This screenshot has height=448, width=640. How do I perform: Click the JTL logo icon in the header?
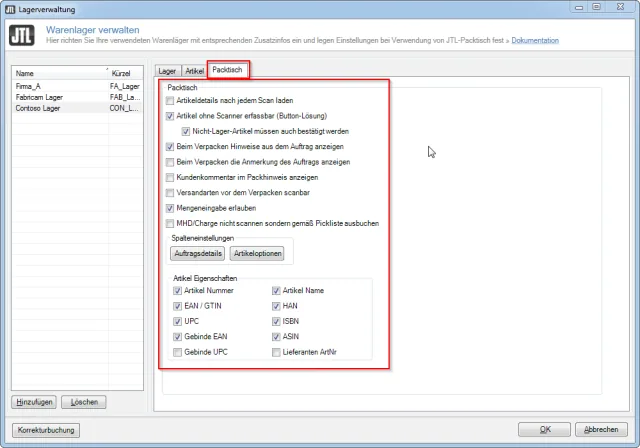[x=22, y=35]
